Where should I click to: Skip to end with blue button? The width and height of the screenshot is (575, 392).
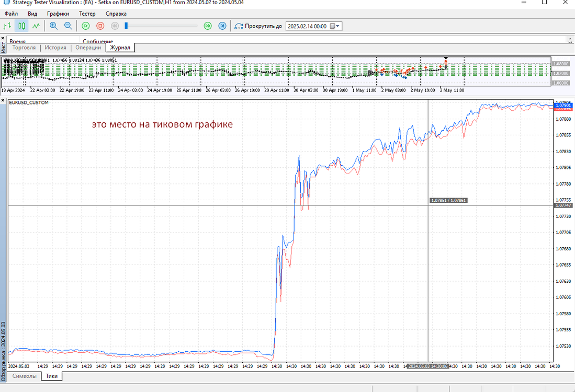(222, 26)
